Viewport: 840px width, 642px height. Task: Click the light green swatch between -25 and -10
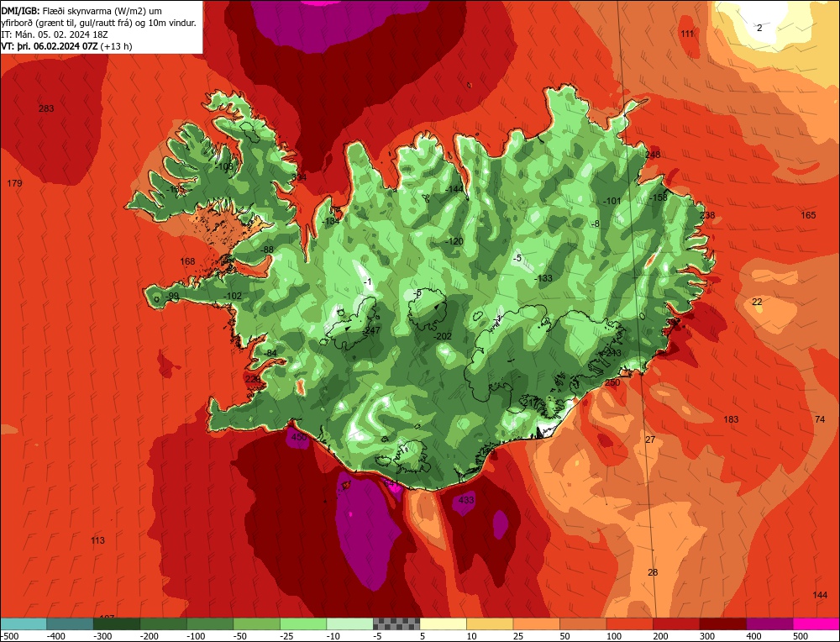tap(302, 624)
